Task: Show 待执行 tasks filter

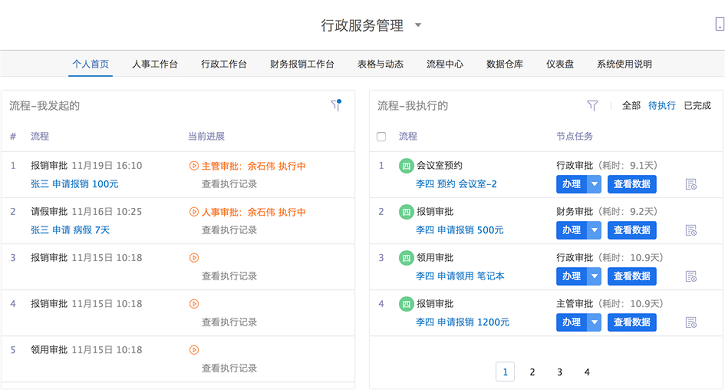Action: click(x=662, y=105)
